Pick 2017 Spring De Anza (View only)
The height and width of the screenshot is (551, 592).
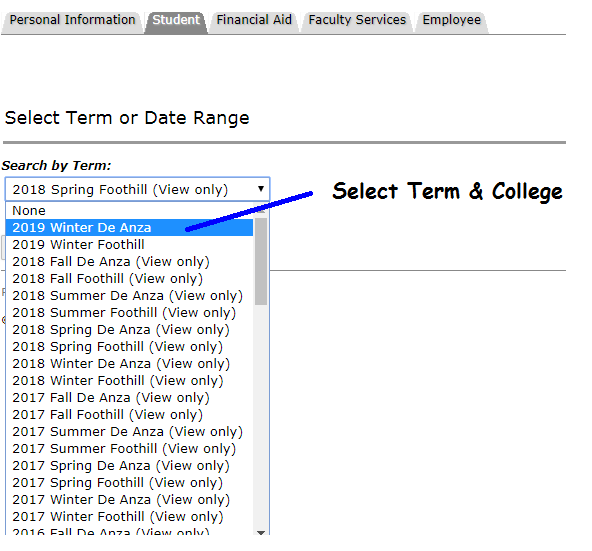pos(129,465)
